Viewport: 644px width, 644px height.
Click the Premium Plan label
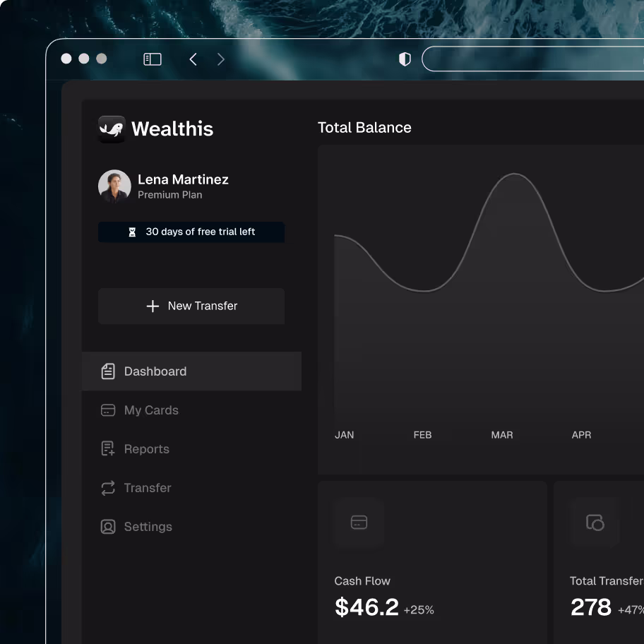tap(170, 195)
